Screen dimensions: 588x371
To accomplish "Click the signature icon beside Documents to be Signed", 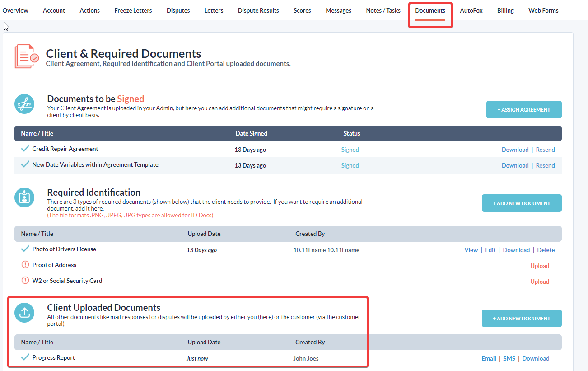I will [x=24, y=104].
